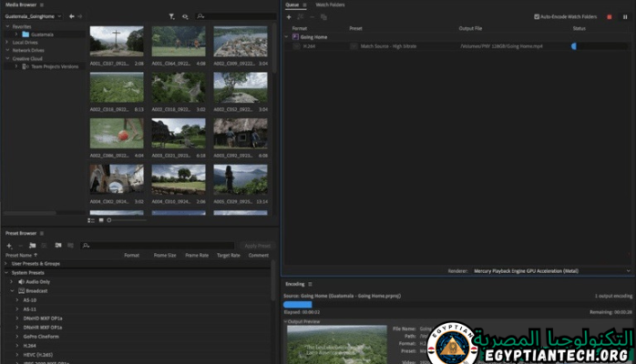Click the encoding progress bar in Encoding panel

tap(458, 304)
